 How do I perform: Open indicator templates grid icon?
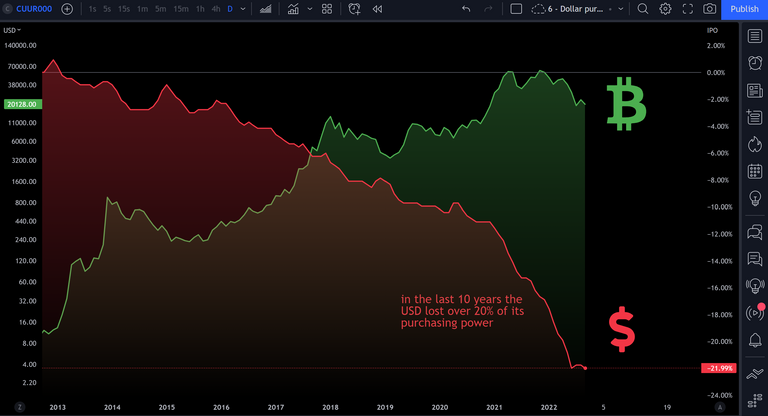point(327,9)
